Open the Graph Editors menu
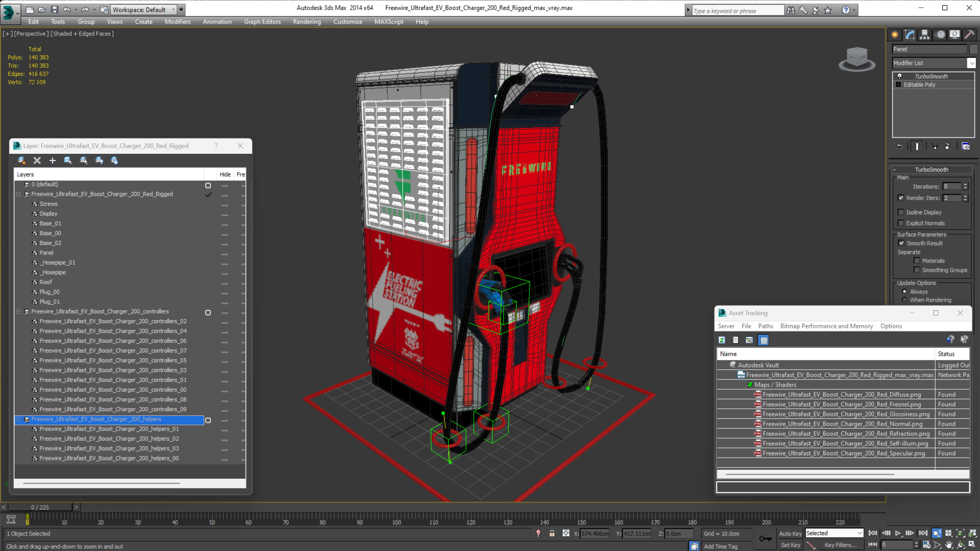Screen dimensions: 980x551 pos(262,22)
